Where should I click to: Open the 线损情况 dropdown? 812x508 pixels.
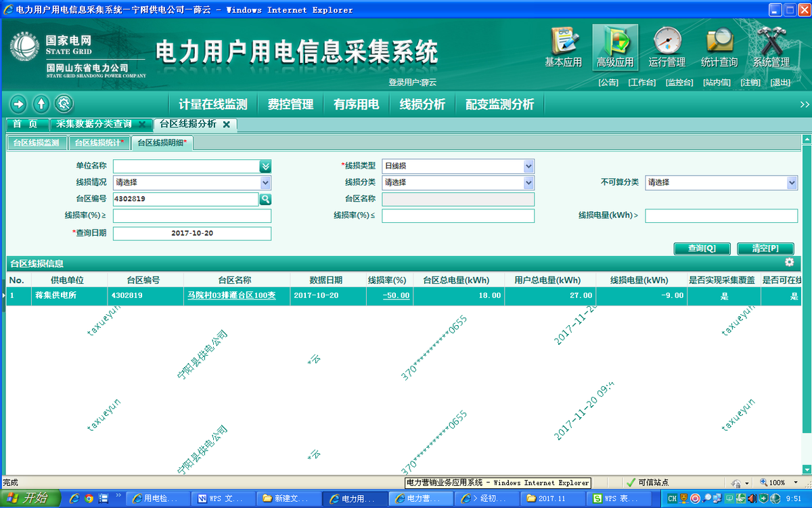[x=265, y=183]
